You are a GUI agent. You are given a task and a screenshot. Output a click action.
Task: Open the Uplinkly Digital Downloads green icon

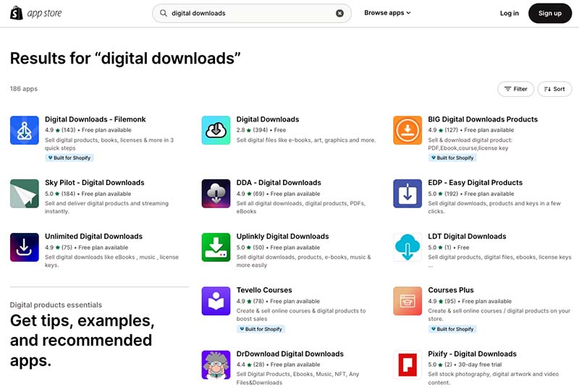216,247
